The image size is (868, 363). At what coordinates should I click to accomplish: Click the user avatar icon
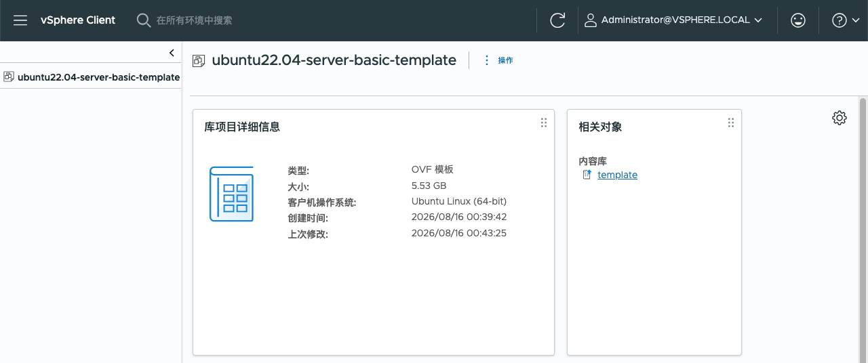coord(590,20)
